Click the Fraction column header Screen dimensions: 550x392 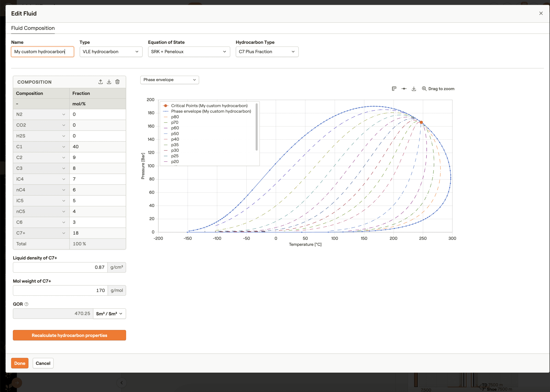[98, 93]
